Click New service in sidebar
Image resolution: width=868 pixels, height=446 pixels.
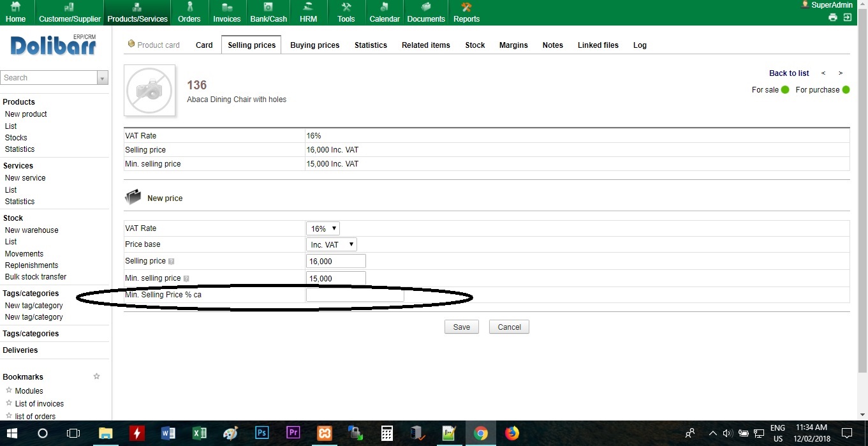click(26, 178)
